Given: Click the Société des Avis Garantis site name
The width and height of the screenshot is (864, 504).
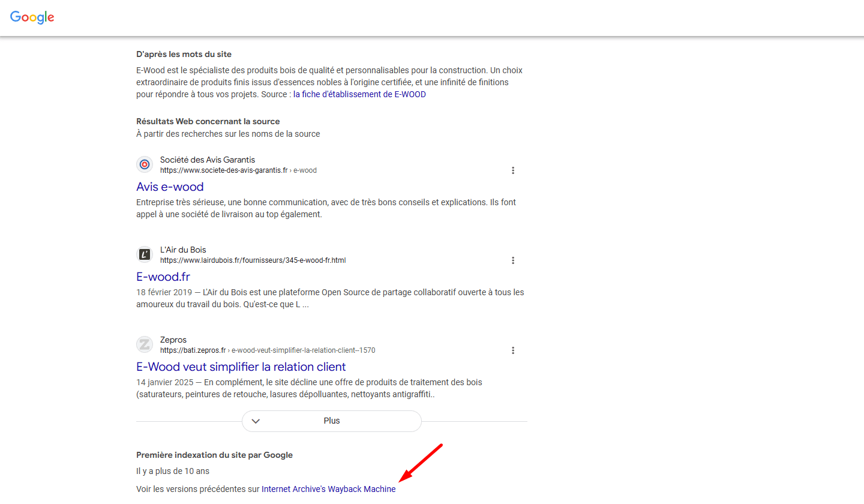Looking at the screenshot, I should (208, 160).
